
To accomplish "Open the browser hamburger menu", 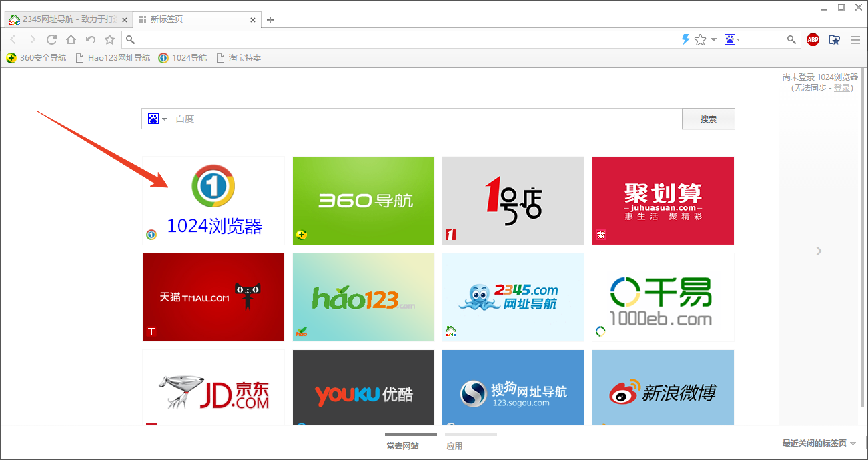I will [x=855, y=39].
